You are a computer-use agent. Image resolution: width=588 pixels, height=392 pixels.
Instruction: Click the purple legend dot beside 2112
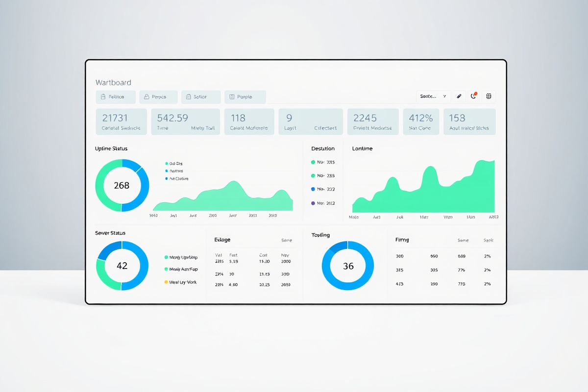(x=313, y=203)
